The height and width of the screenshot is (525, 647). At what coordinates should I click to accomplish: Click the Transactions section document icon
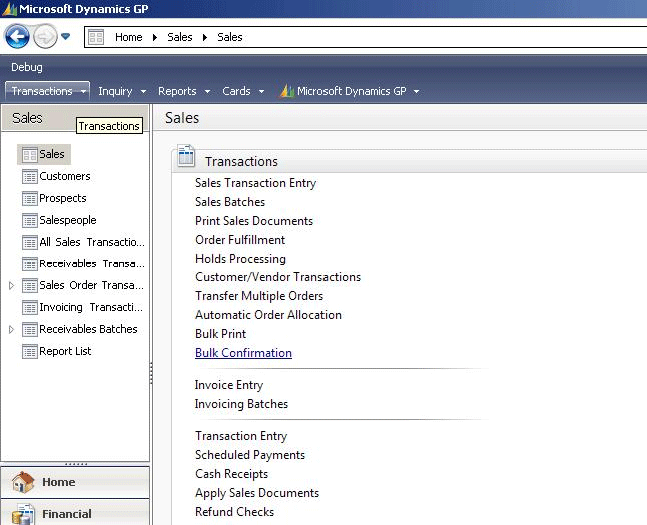(186, 156)
